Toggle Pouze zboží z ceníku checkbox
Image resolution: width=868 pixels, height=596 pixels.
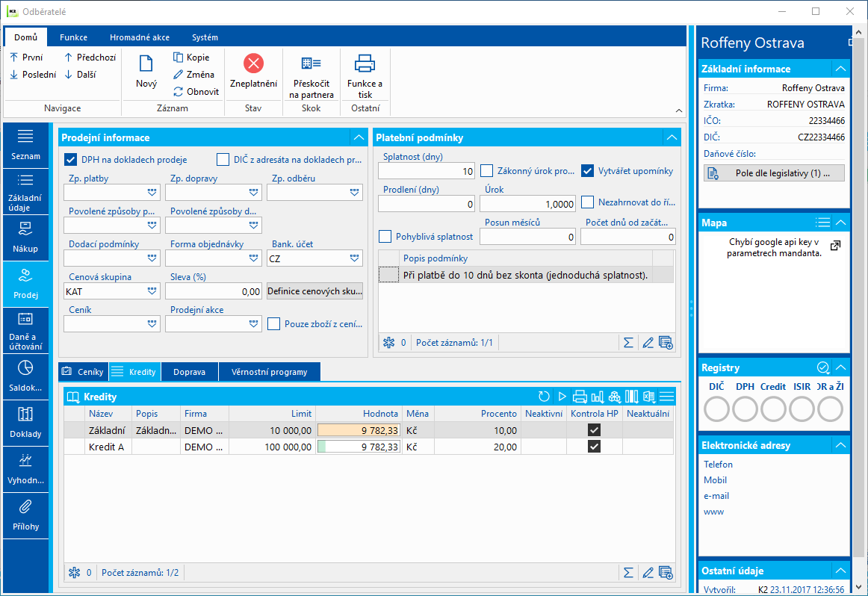click(273, 323)
